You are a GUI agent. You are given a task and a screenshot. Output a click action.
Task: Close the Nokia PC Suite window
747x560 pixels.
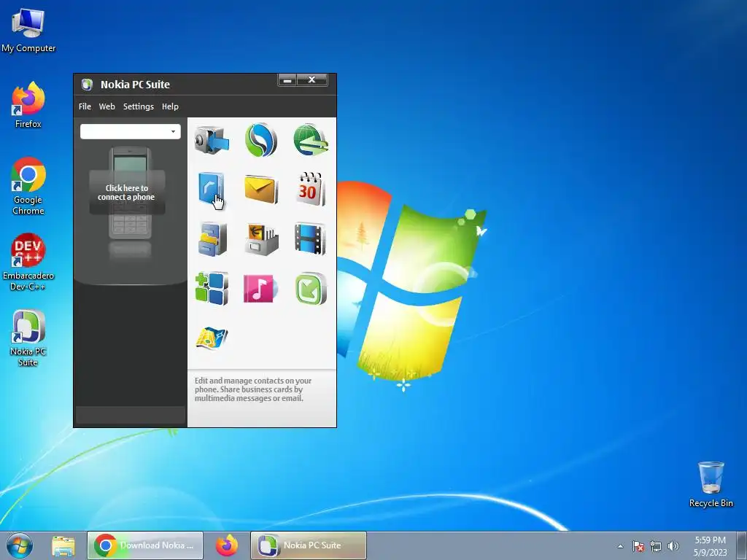(x=312, y=80)
